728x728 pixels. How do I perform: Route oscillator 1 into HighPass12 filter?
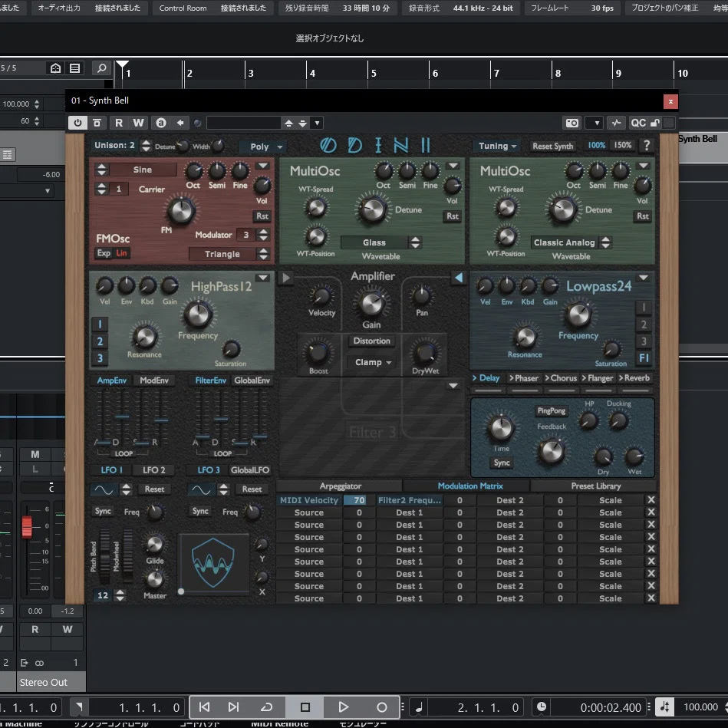[100, 324]
